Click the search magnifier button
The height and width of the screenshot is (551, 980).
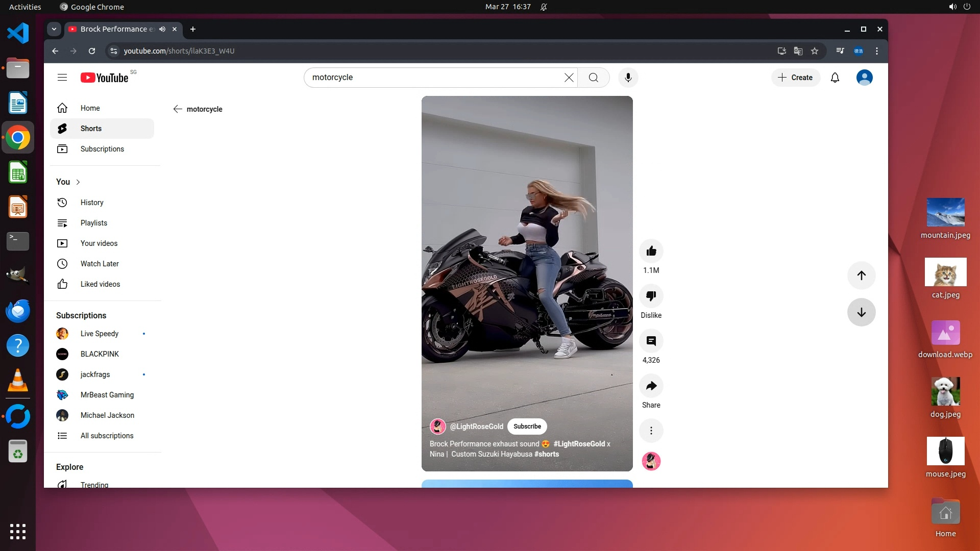coord(593,78)
